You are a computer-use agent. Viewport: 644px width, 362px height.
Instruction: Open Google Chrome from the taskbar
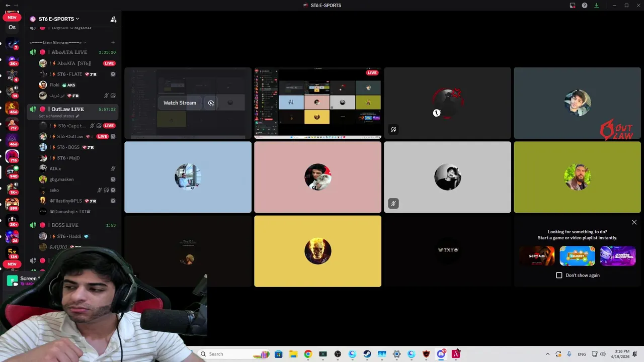point(308,354)
